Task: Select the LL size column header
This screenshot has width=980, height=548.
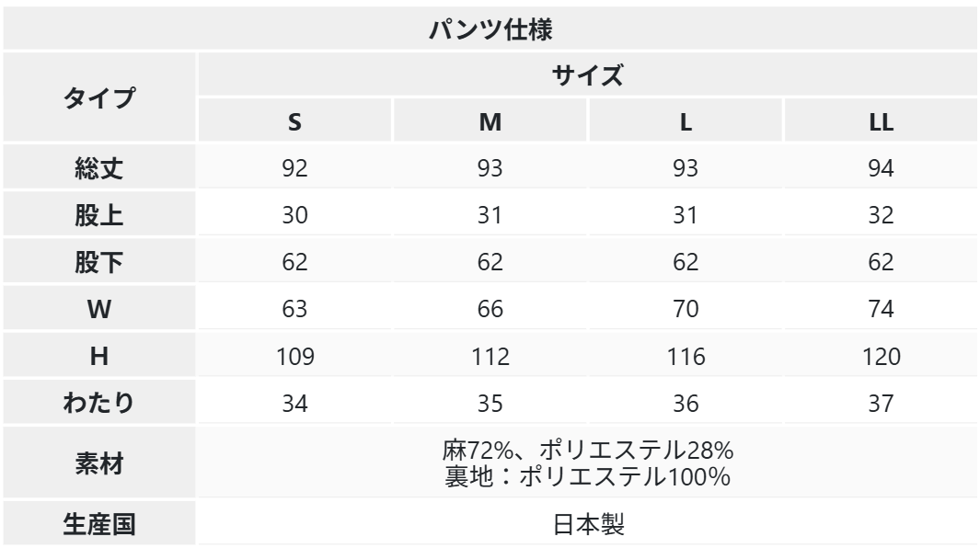Action: pyautogui.click(x=881, y=121)
